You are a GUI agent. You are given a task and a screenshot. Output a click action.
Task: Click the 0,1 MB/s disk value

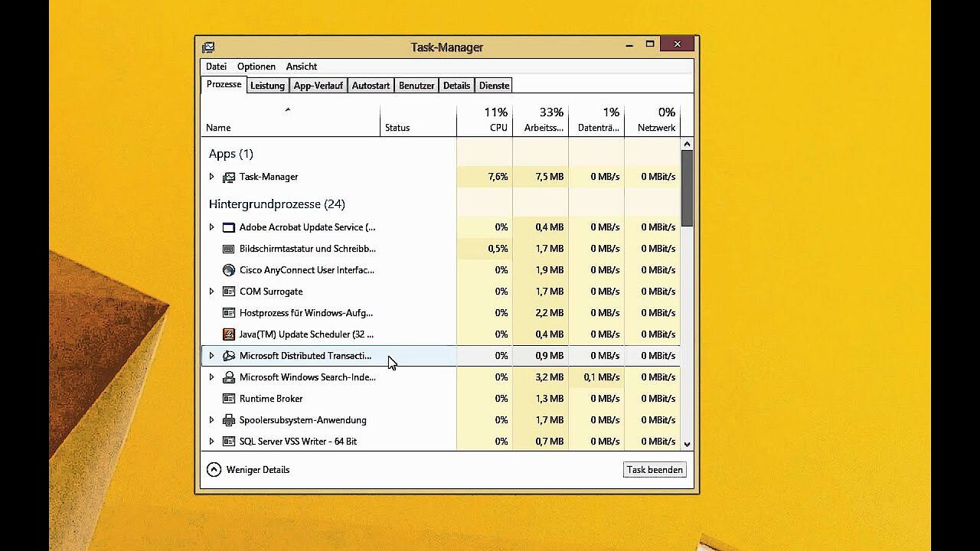click(602, 377)
